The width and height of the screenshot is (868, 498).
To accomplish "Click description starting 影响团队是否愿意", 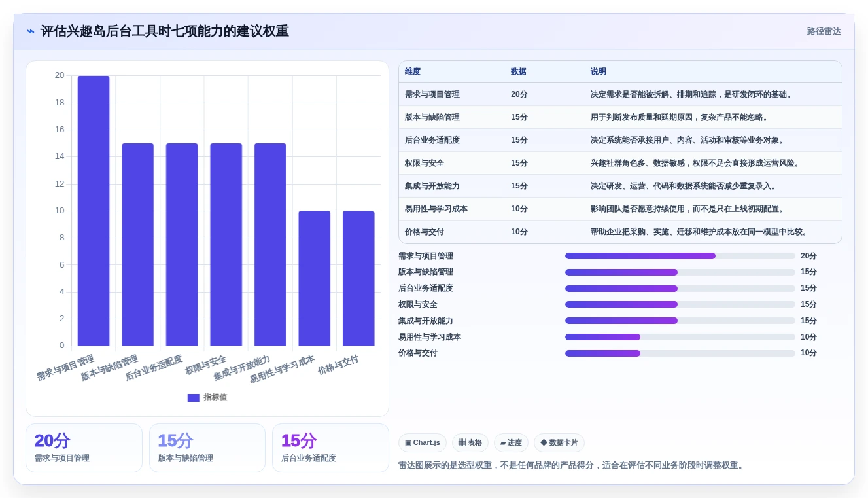I will coord(688,209).
